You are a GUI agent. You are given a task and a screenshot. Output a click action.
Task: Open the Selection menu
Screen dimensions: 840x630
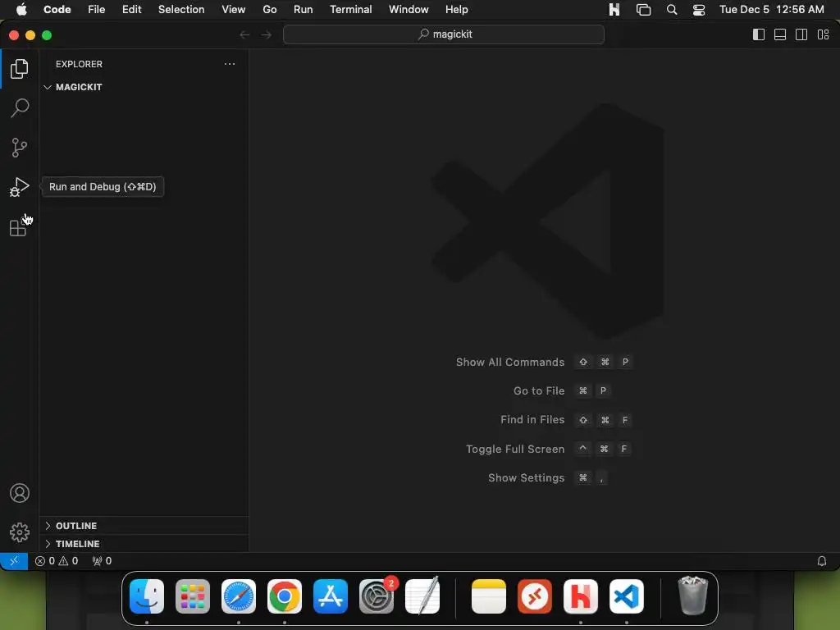tap(181, 9)
